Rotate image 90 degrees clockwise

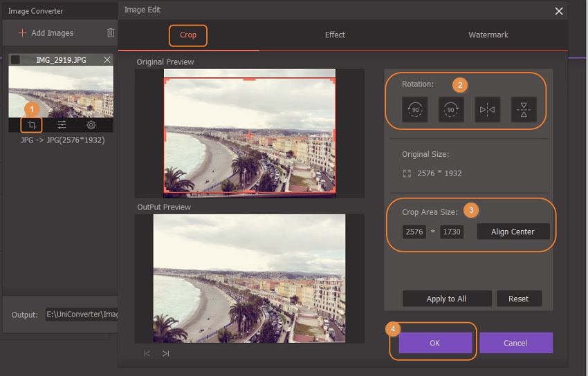[x=451, y=109]
